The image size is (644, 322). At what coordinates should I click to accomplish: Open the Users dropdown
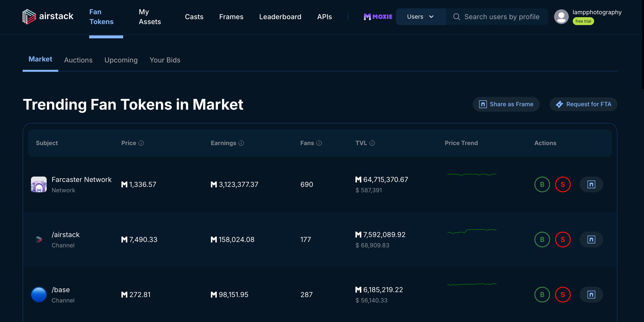421,16
